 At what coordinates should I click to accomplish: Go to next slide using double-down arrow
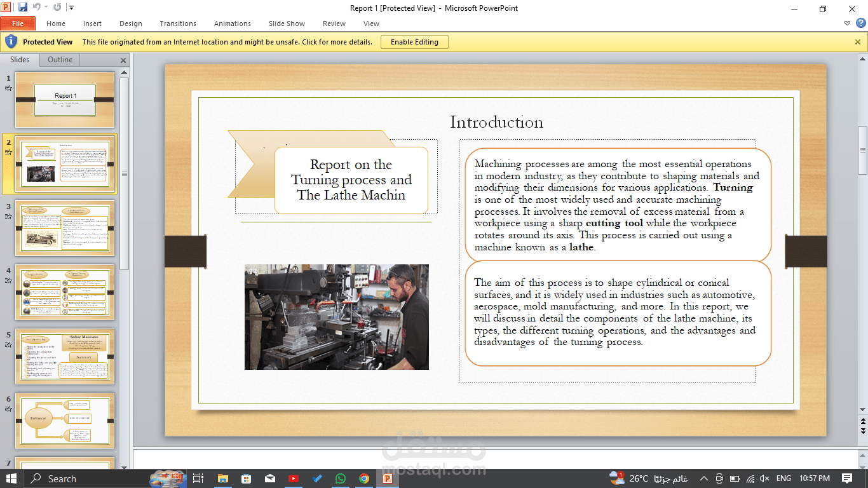862,431
